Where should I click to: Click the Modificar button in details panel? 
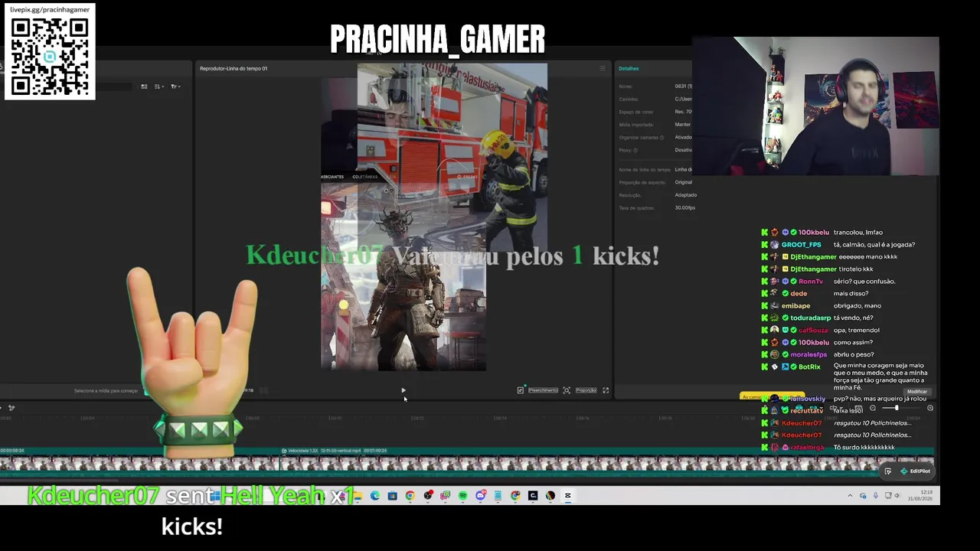(x=917, y=392)
